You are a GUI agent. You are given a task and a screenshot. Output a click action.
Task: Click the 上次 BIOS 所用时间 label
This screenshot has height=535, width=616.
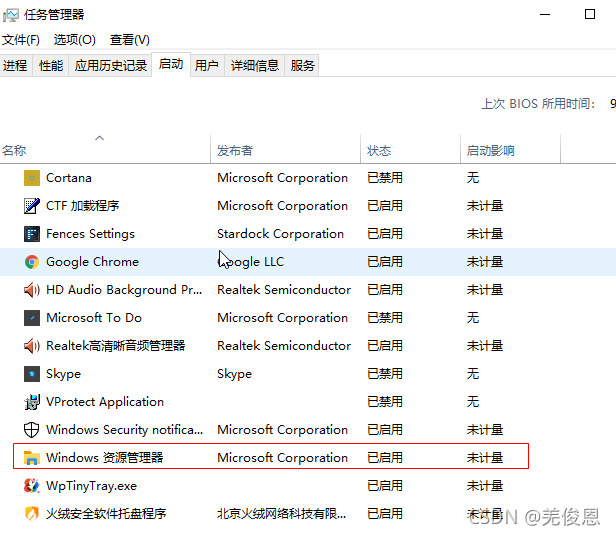coord(538,104)
